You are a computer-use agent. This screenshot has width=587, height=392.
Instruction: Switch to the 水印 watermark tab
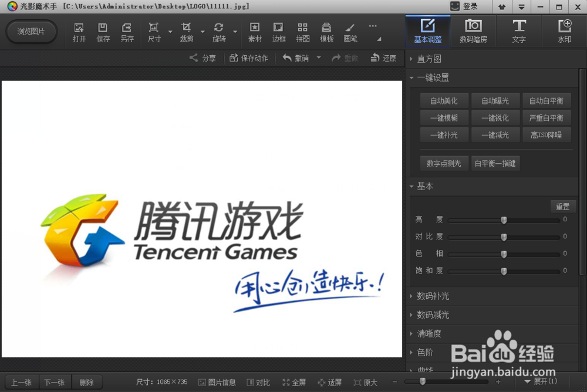(x=565, y=31)
